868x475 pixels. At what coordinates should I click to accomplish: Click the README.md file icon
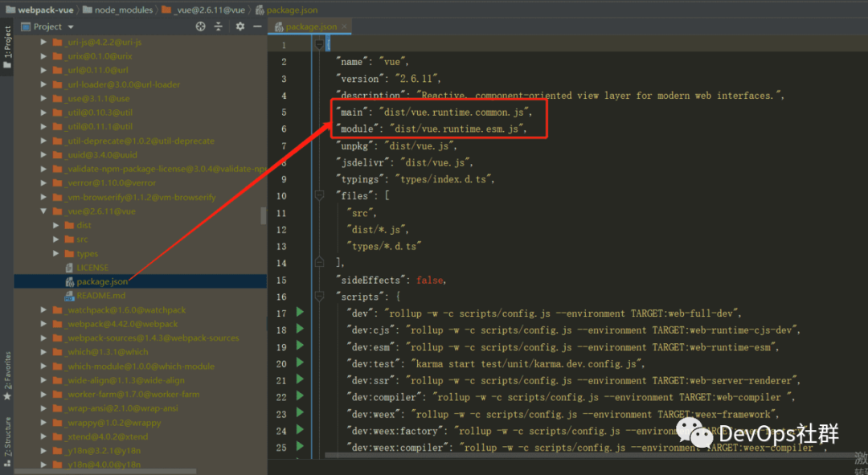[x=69, y=296]
